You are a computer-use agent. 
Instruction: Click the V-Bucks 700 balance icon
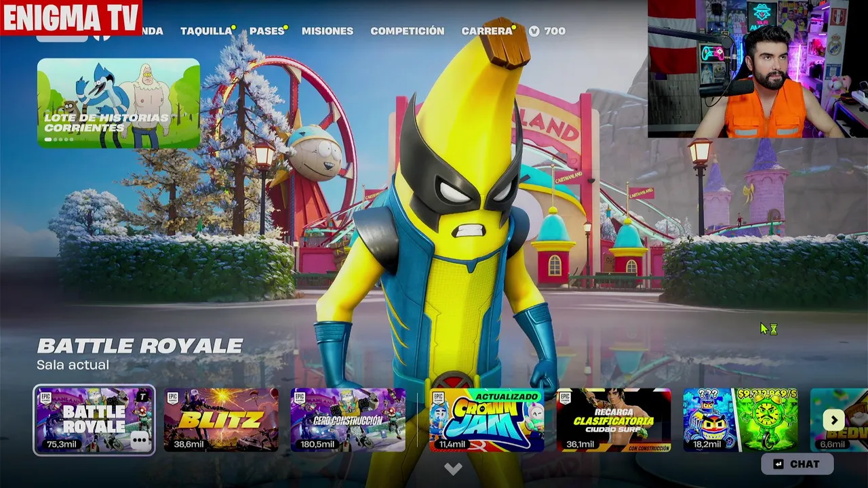pyautogui.click(x=534, y=30)
